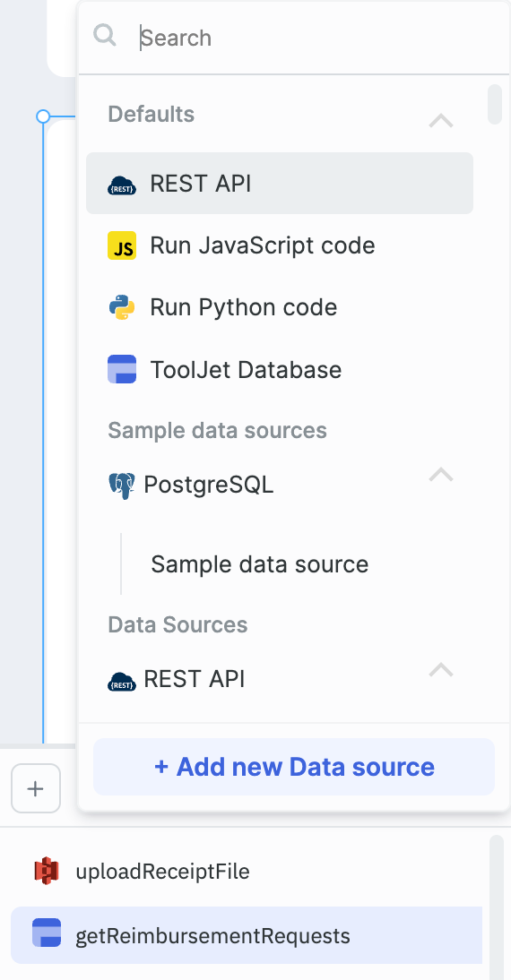The height and width of the screenshot is (980, 511).
Task: Pick Sample data source entry
Action: tap(260, 563)
